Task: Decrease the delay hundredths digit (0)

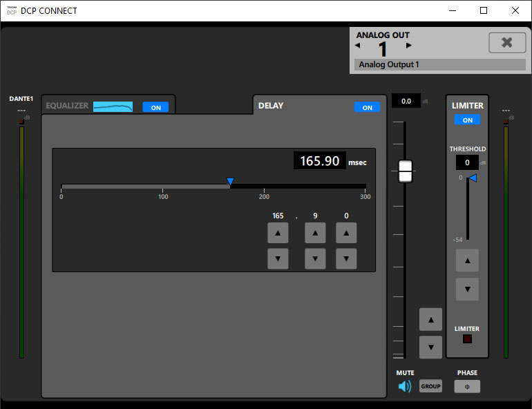Action: [346, 258]
